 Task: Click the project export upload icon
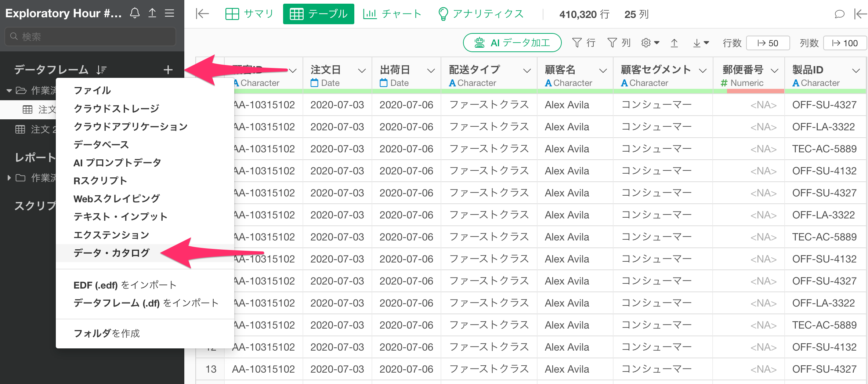[152, 13]
